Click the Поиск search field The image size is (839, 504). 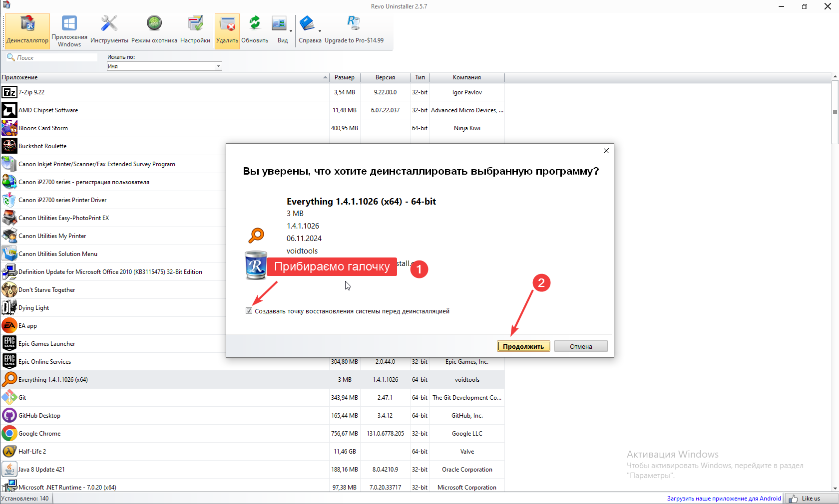tap(52, 58)
